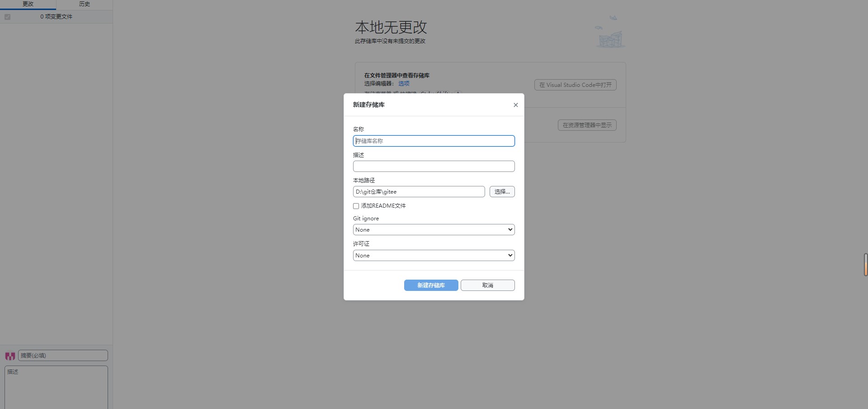
Task: Toggle the select-all changes checkbox
Action: 7,17
